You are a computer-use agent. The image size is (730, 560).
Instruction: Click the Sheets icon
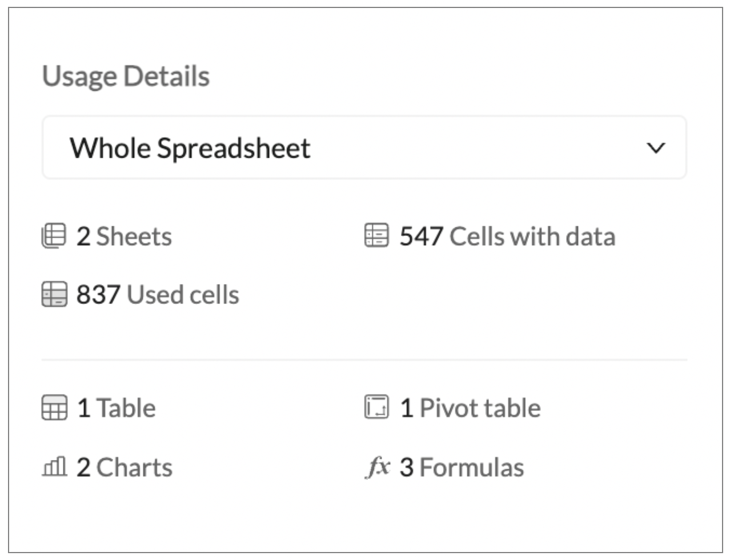coord(54,236)
